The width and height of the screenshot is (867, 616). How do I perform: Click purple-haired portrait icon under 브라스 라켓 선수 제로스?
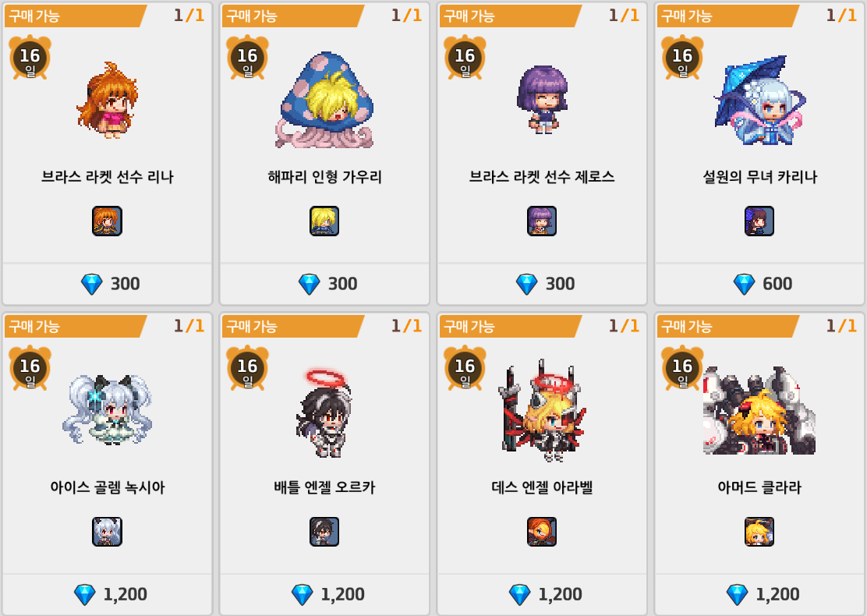pos(542,221)
